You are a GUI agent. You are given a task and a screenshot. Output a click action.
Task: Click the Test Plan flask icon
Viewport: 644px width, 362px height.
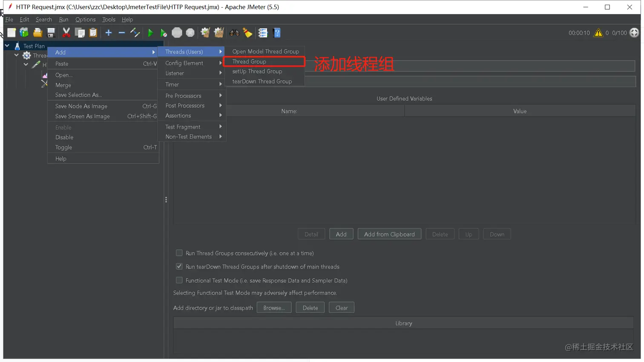click(x=17, y=46)
